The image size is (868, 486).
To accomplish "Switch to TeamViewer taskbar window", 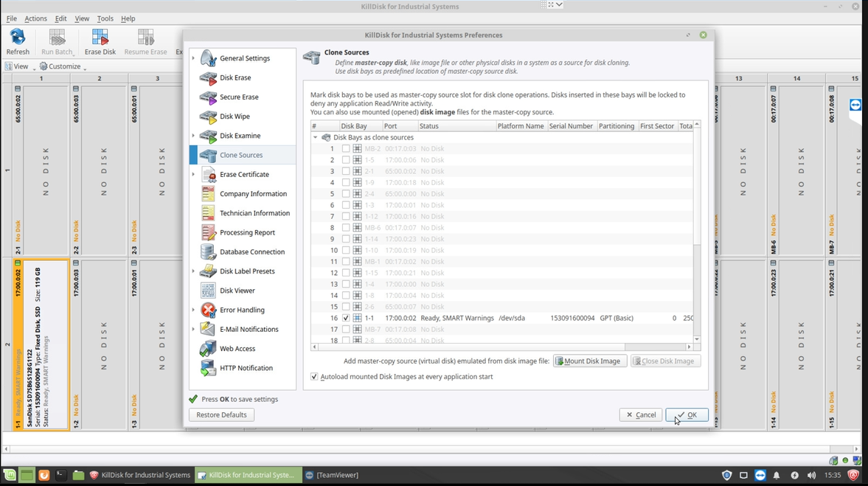I will coord(332,475).
